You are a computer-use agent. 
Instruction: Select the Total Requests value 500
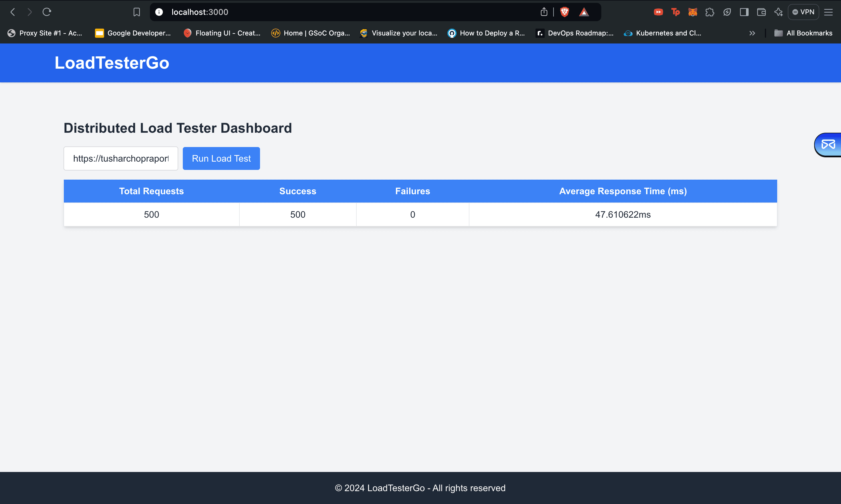[152, 215]
